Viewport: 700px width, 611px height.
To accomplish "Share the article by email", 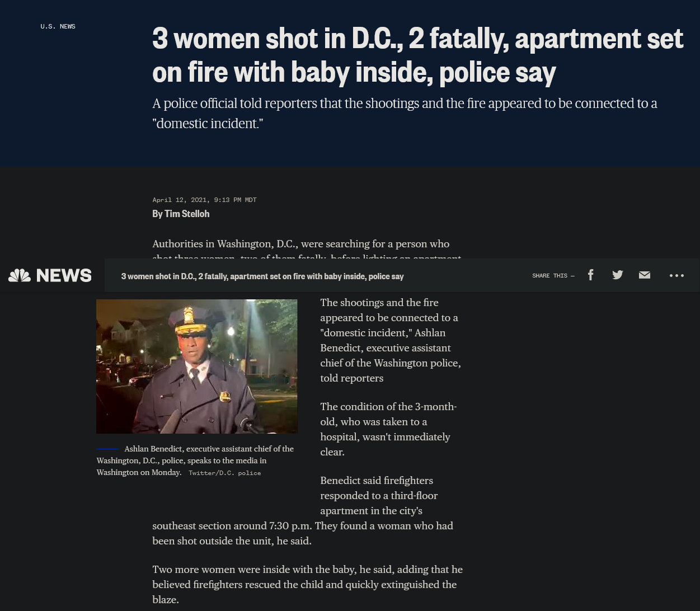I will 645,275.
